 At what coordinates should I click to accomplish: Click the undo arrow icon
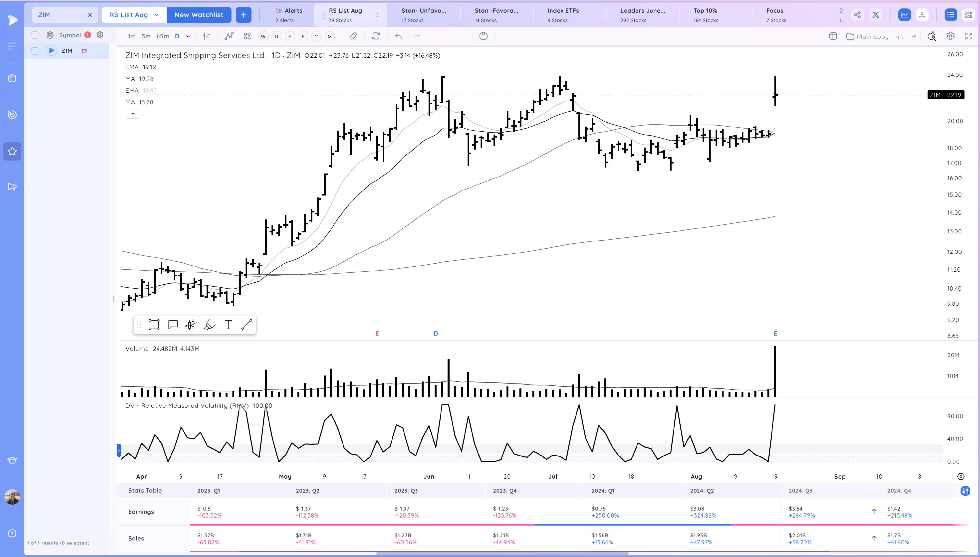pyautogui.click(x=398, y=36)
